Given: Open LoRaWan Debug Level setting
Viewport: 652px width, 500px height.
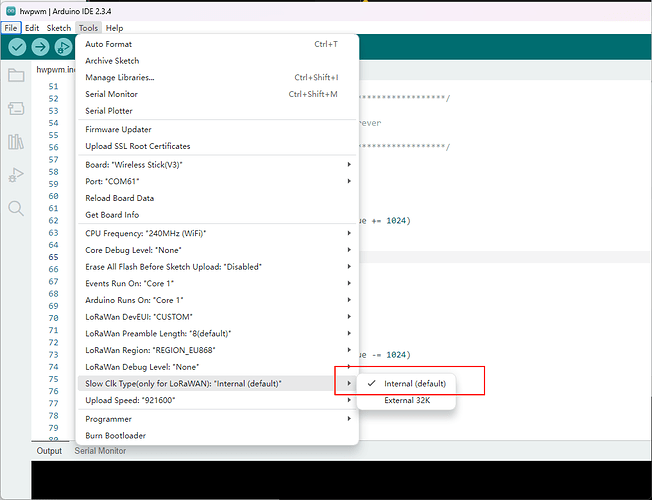Looking at the screenshot, I should (217, 367).
